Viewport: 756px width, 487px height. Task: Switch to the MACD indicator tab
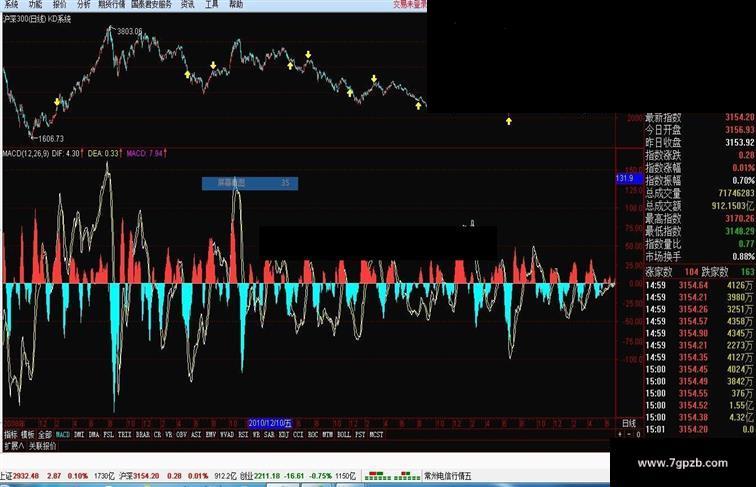coord(63,434)
